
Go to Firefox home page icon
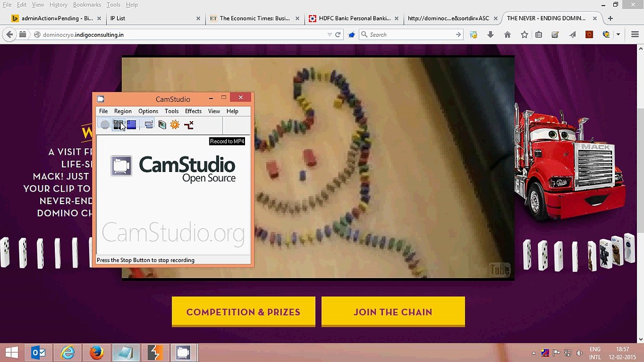pyautogui.click(x=507, y=35)
